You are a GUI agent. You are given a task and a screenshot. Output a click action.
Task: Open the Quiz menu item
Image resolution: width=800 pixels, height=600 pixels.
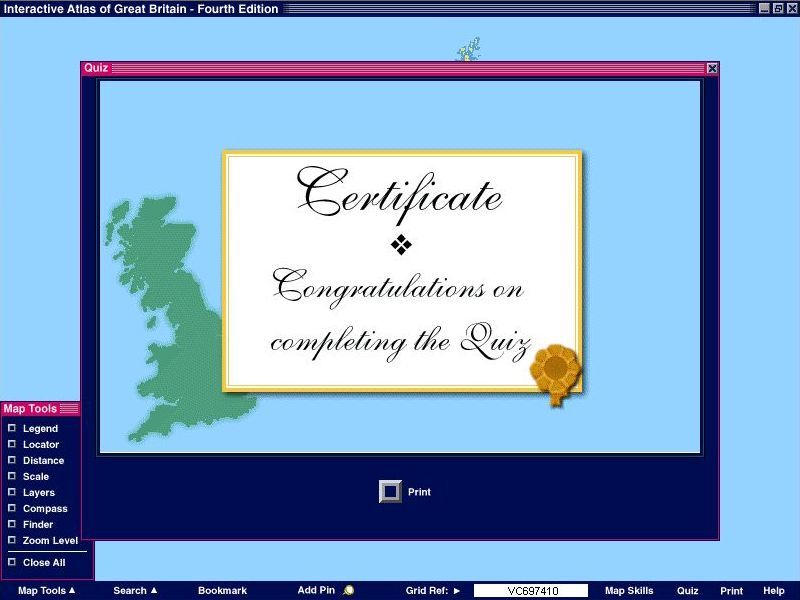687,590
